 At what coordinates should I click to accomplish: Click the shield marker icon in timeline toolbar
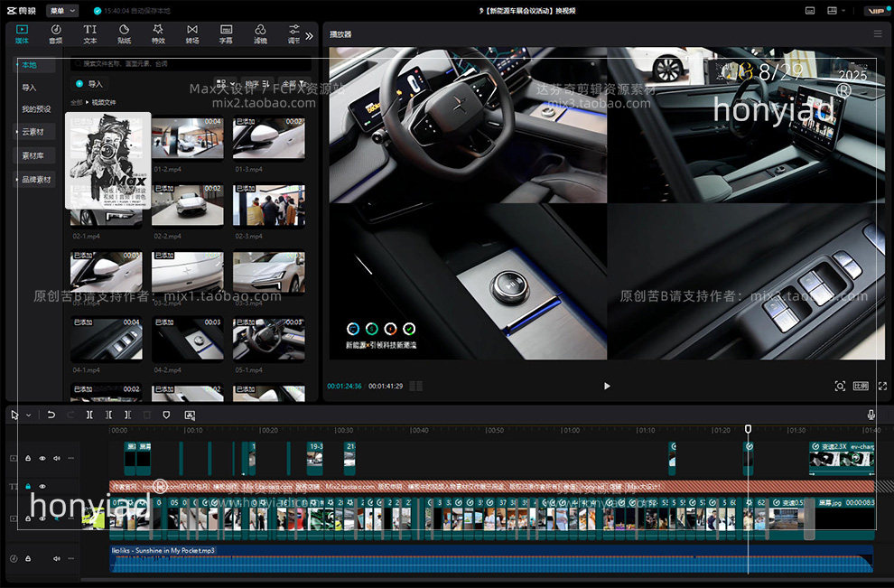(x=166, y=415)
